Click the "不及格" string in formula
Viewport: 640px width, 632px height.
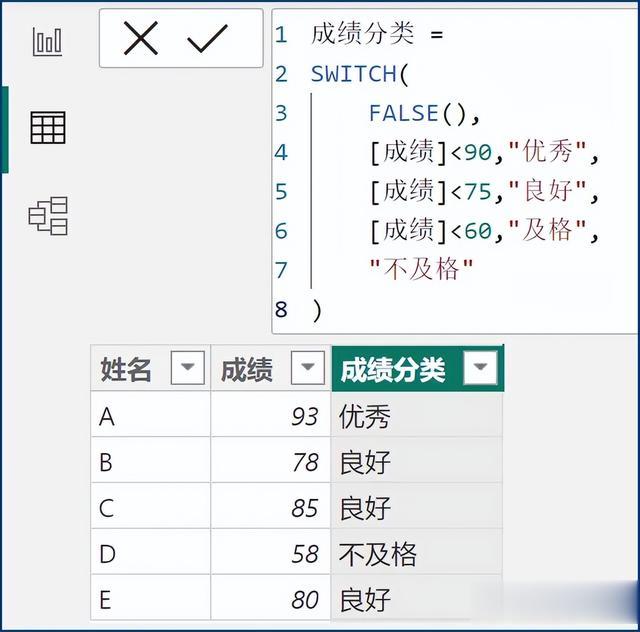[421, 269]
